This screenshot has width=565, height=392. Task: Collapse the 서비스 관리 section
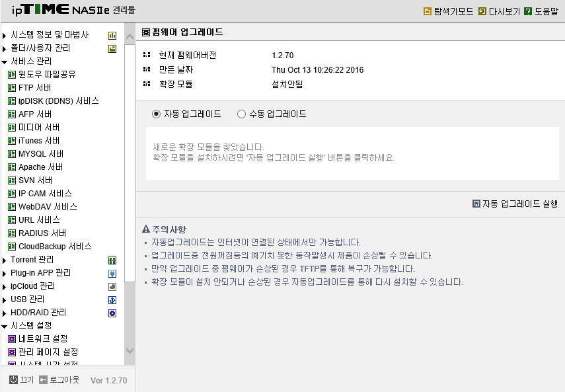[x=5, y=62]
